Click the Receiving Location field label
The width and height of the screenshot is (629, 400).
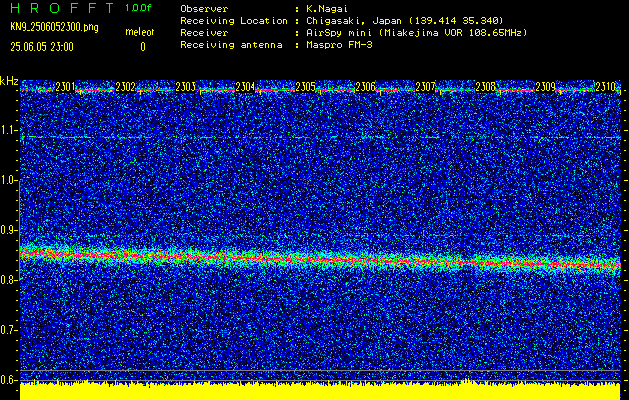point(234,20)
